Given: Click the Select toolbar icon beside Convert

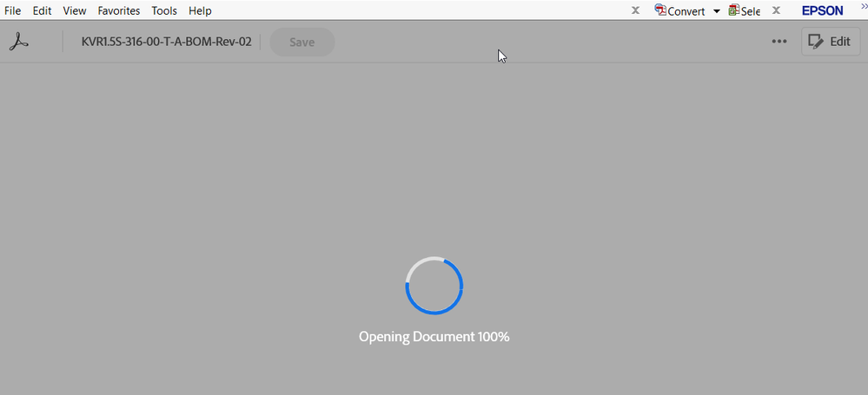Looking at the screenshot, I should click(x=734, y=10).
